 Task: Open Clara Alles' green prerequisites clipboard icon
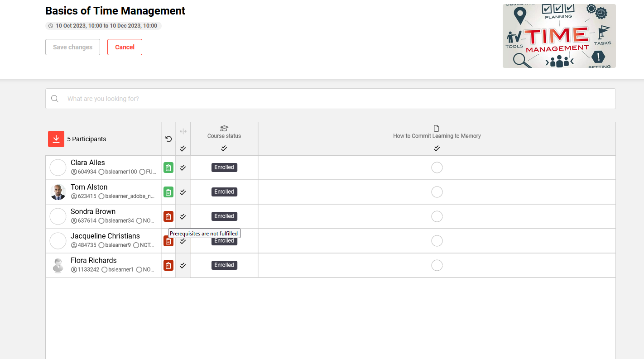pyautogui.click(x=168, y=168)
